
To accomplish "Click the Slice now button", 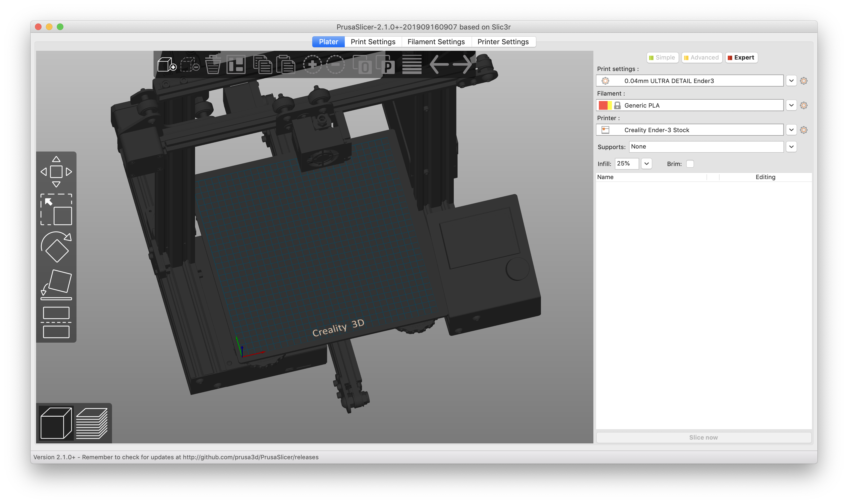I will click(703, 437).
